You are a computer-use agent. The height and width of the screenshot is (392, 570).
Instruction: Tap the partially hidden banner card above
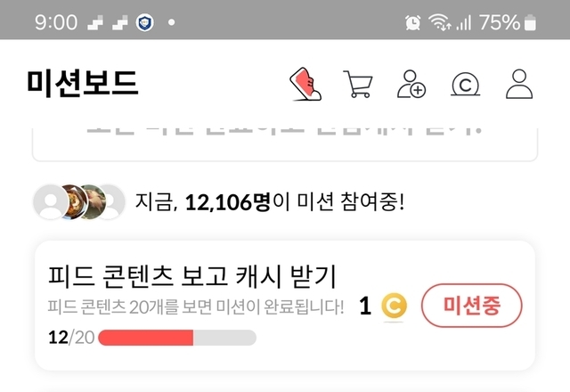click(x=285, y=144)
